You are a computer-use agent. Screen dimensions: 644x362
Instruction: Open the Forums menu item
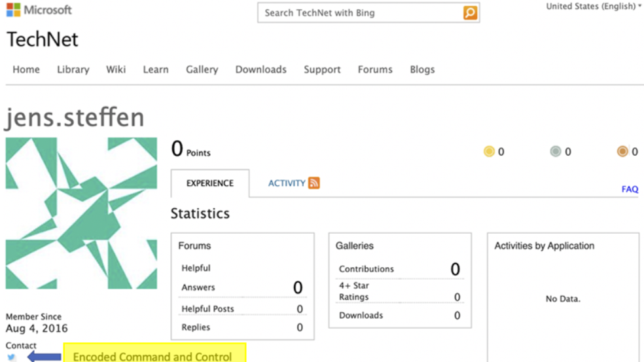375,69
